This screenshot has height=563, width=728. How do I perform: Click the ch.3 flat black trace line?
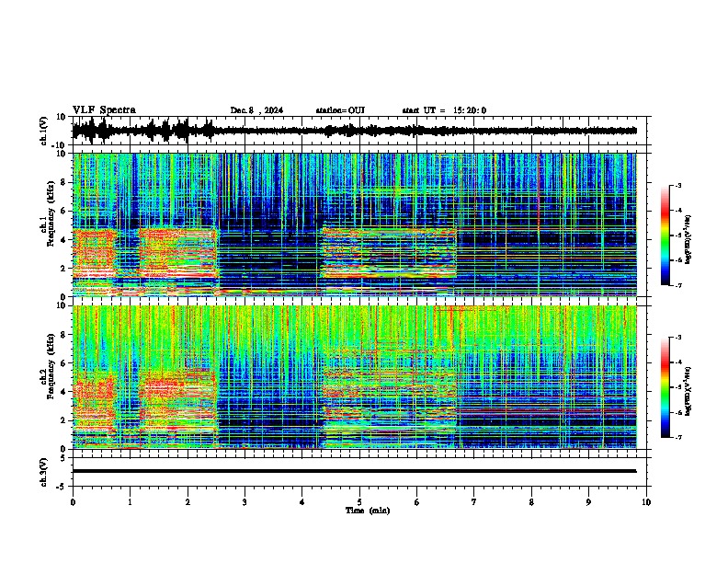(x=354, y=471)
